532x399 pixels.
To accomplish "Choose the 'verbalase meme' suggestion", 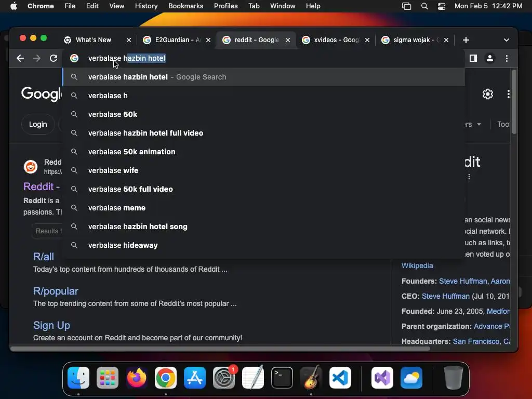I will 263,208.
